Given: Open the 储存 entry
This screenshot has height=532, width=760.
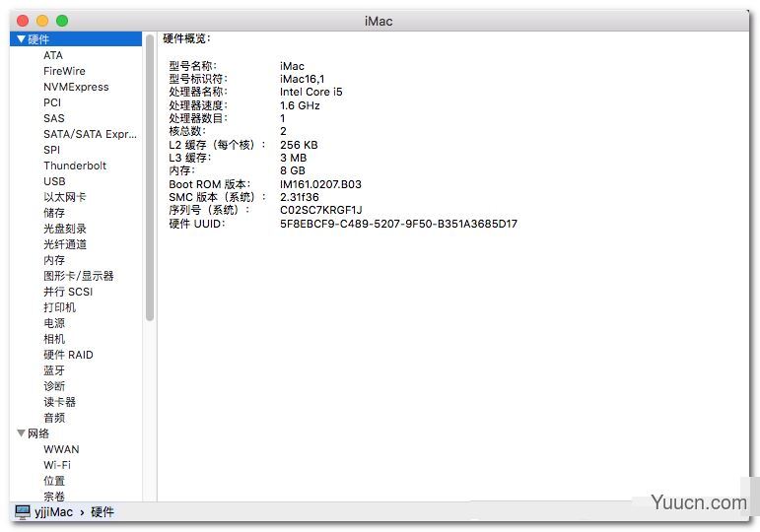Looking at the screenshot, I should pyautogui.click(x=54, y=213).
